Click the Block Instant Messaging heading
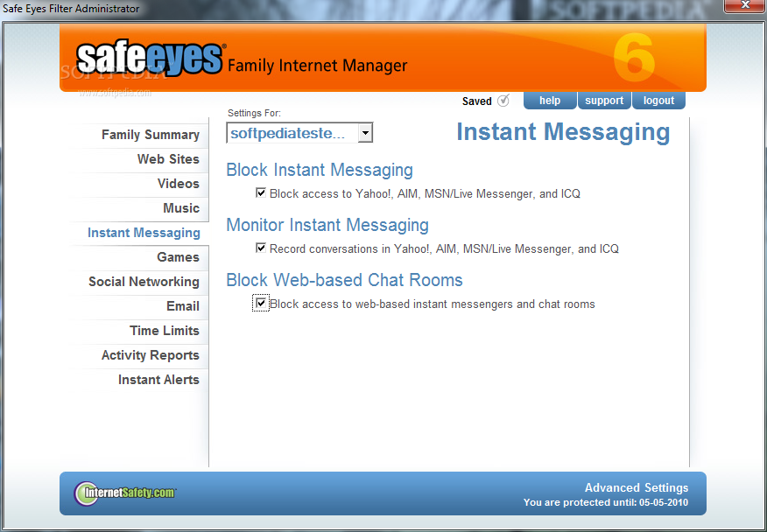The image size is (767, 532). coord(320,170)
